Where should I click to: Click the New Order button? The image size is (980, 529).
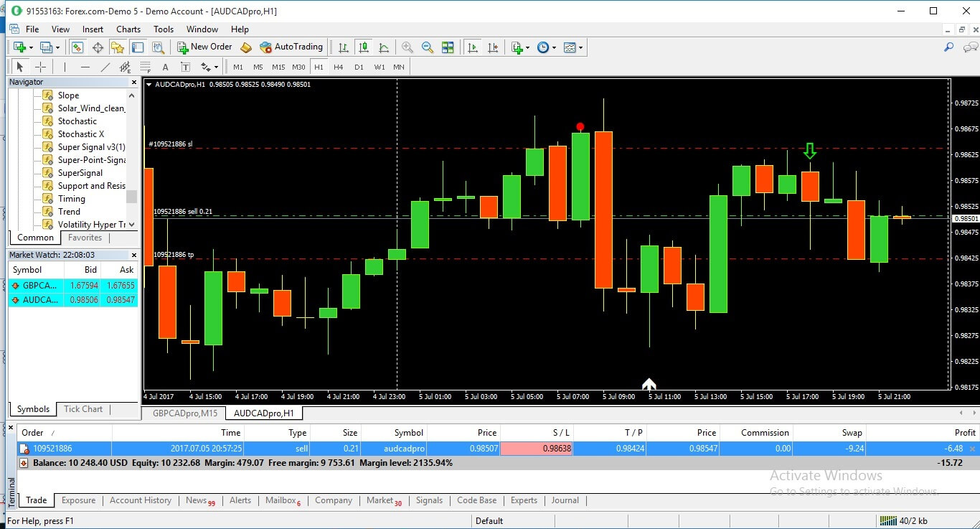(204, 47)
